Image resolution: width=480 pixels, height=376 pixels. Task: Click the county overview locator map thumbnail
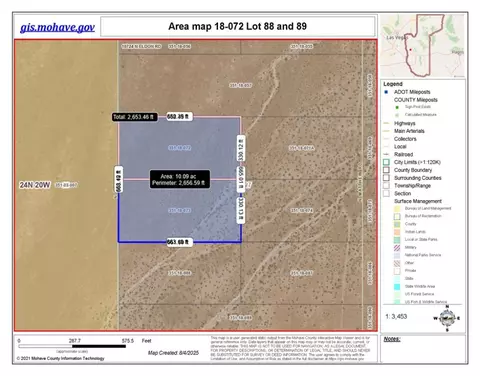click(x=423, y=45)
